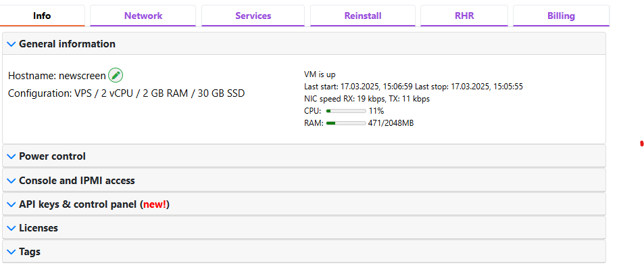Open the Billing tab

click(x=561, y=16)
